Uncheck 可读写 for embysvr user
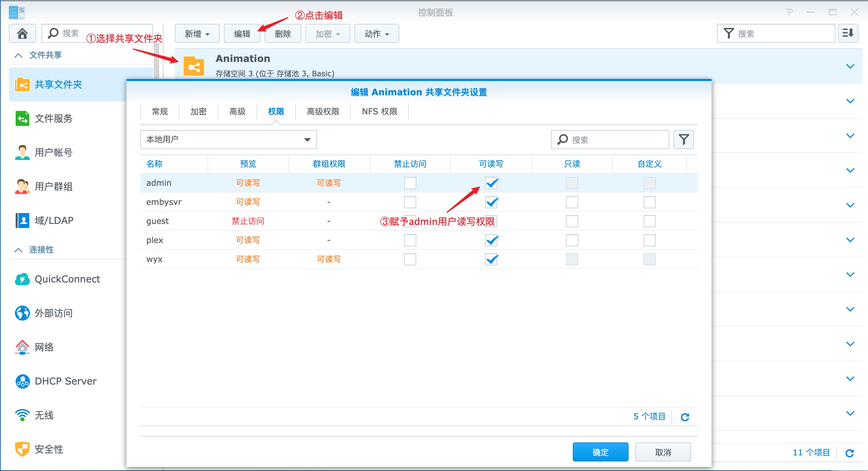The height and width of the screenshot is (471, 868). [491, 202]
